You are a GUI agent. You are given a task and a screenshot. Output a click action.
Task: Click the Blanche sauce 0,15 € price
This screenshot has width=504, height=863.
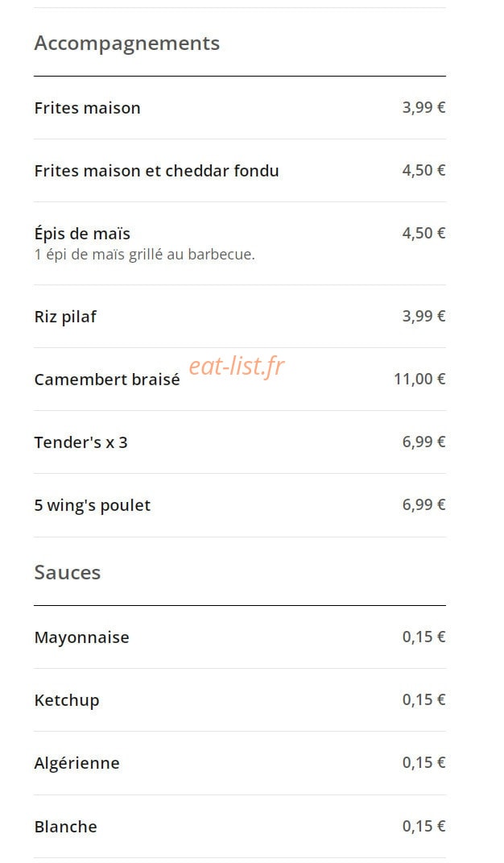coord(423,826)
